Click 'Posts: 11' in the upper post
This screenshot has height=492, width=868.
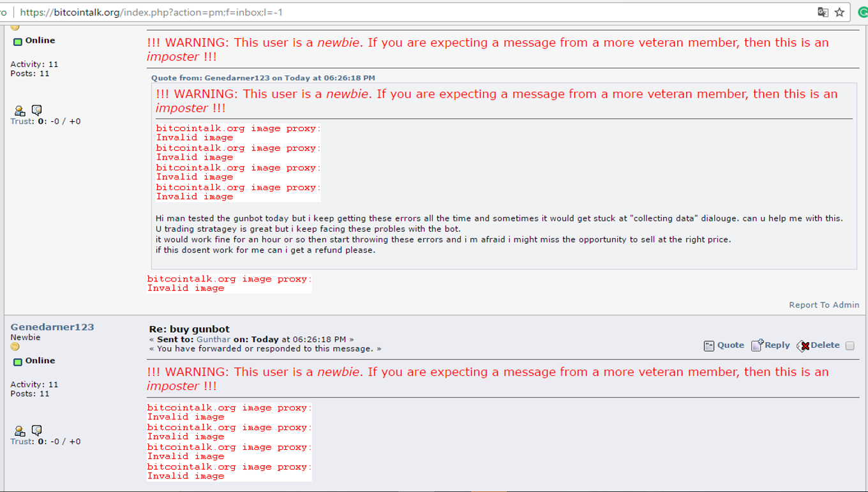pyautogui.click(x=30, y=73)
